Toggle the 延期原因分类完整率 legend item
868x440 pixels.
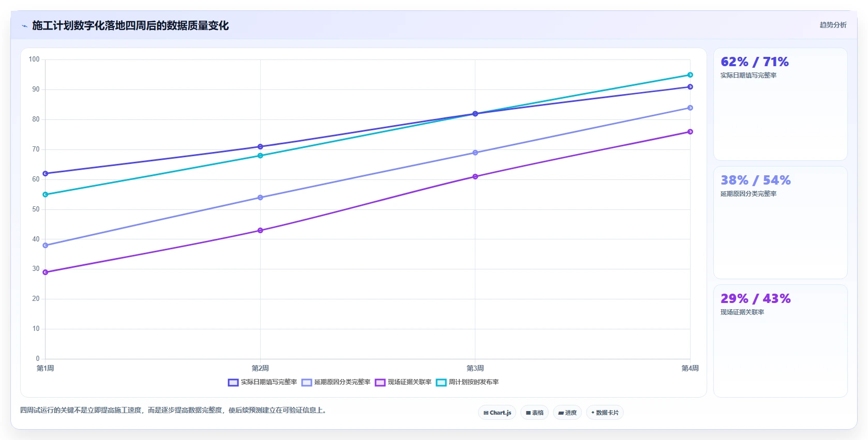click(336, 382)
